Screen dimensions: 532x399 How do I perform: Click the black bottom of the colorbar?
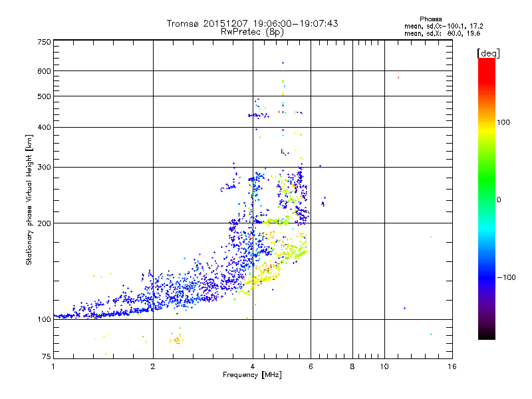coord(487,334)
